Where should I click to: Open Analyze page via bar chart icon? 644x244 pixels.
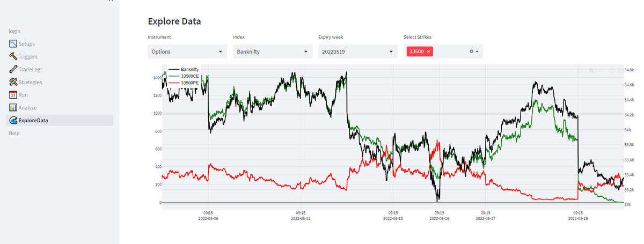click(x=13, y=108)
